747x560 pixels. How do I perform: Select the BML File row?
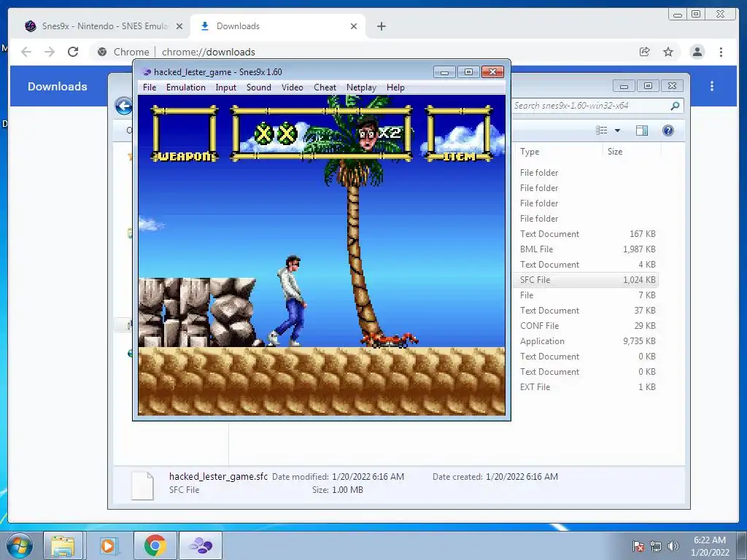pos(586,249)
